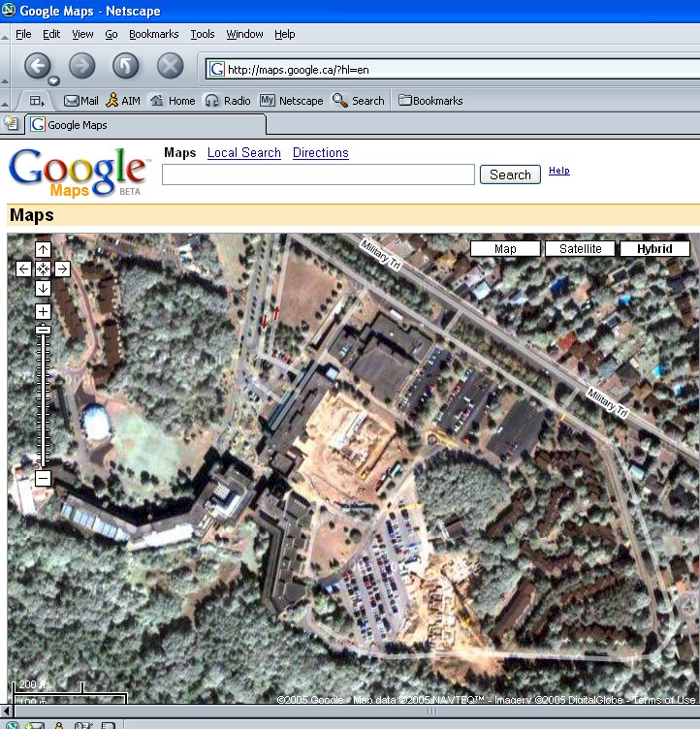Click the Search magnifier in personal toolbar
Image resolution: width=700 pixels, height=729 pixels.
tap(358, 101)
